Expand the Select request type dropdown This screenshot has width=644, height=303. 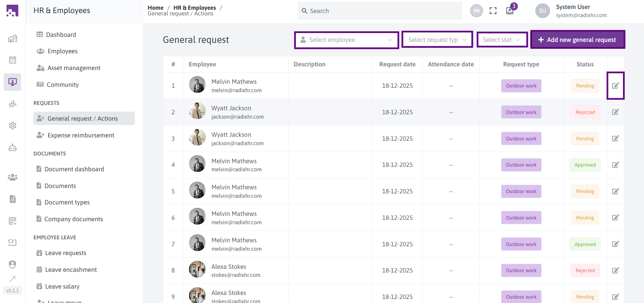click(437, 40)
